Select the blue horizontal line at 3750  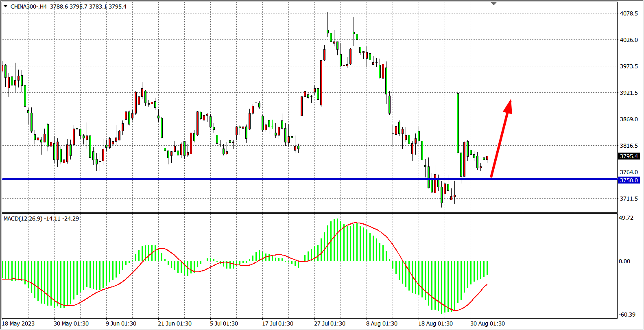tap(244, 179)
